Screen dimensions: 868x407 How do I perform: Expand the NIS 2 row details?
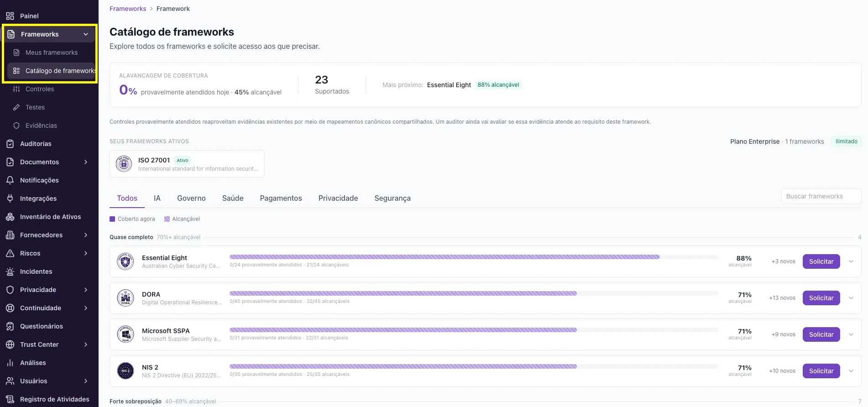click(851, 371)
